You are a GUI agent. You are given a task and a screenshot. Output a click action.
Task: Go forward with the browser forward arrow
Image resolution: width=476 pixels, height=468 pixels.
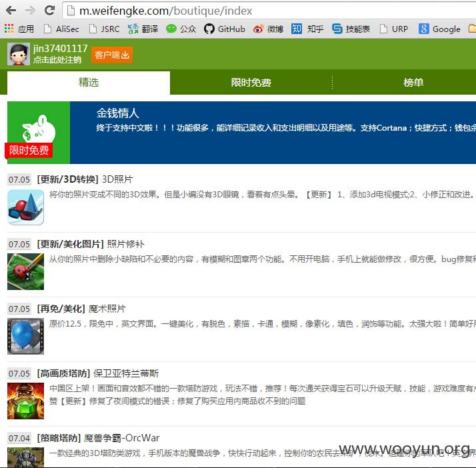click(30, 11)
